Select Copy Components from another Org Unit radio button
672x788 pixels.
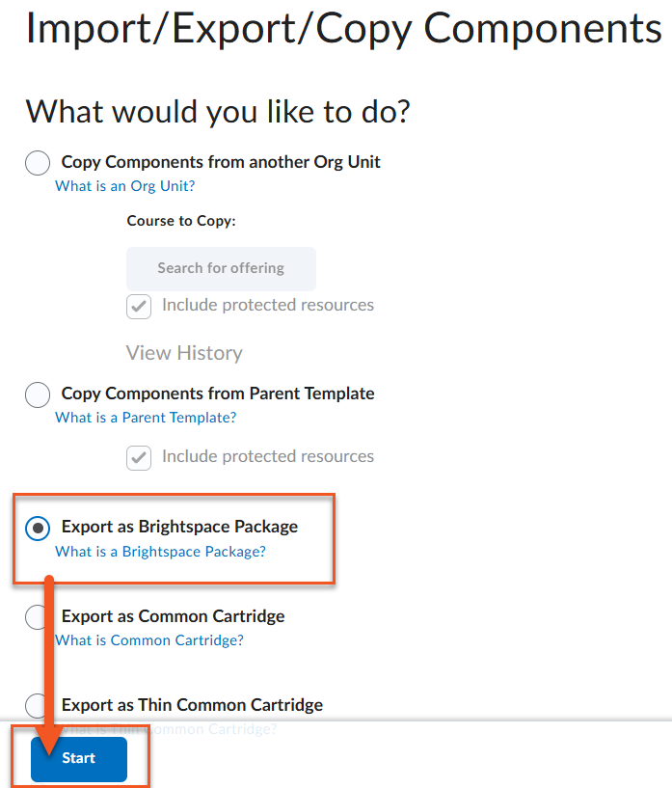38,163
